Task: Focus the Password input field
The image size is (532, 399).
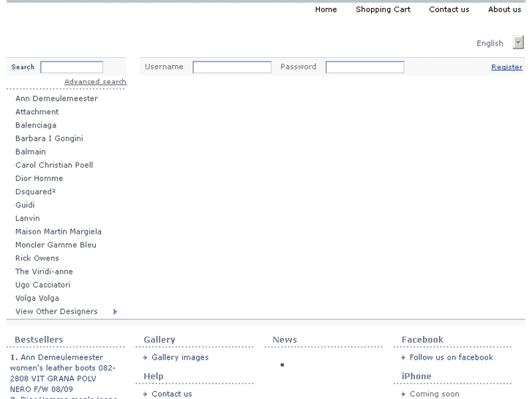Action: 364,67
